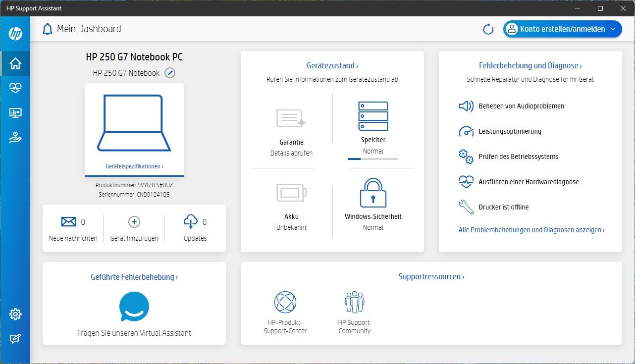
Task: Click the Windows-Sicherheit label
Action: (x=373, y=216)
